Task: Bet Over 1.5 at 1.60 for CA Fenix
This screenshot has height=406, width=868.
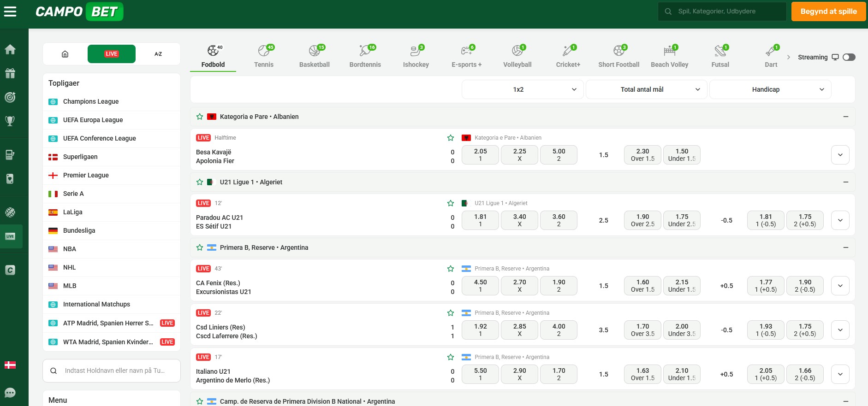Action: pos(642,286)
